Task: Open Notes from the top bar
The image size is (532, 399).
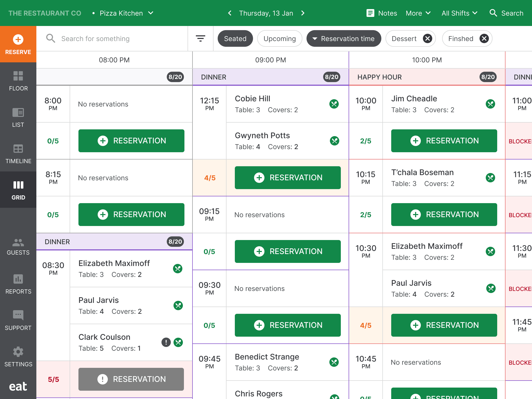Action: click(x=382, y=13)
